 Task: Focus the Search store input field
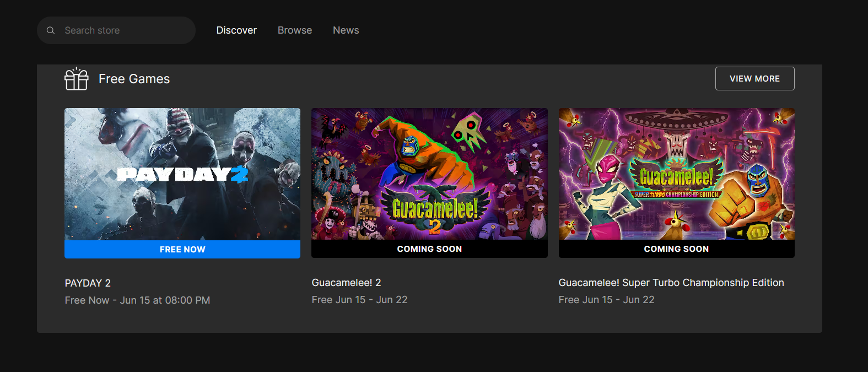[116, 30]
